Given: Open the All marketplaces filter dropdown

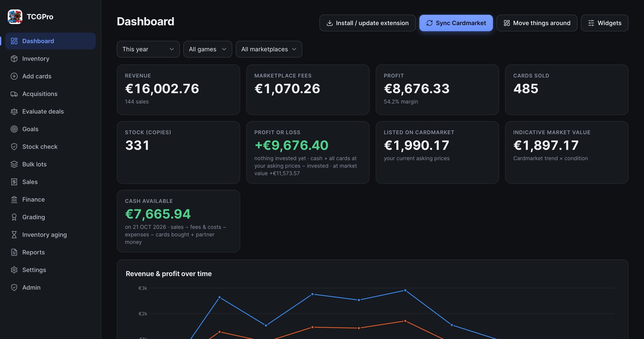Looking at the screenshot, I should point(269,49).
